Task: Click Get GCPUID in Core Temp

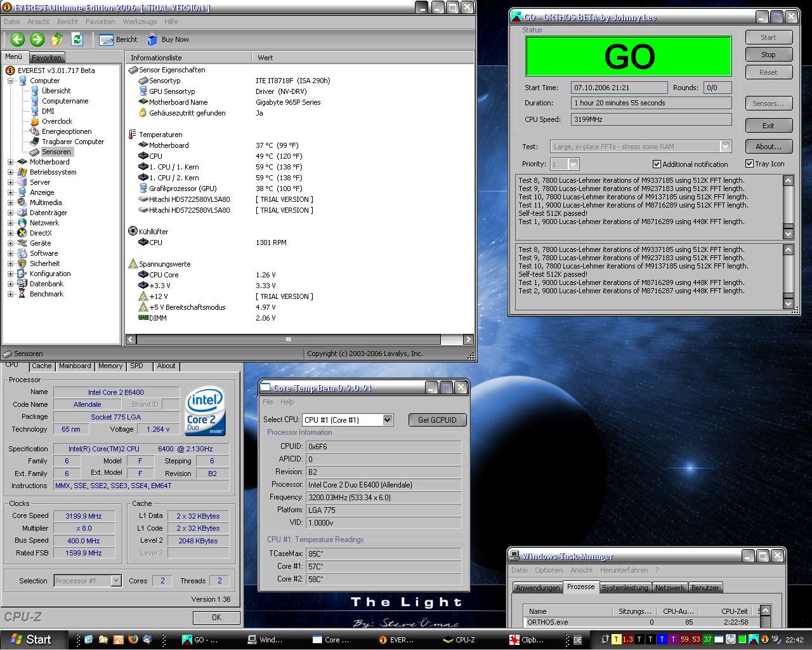Action: pyautogui.click(x=437, y=420)
